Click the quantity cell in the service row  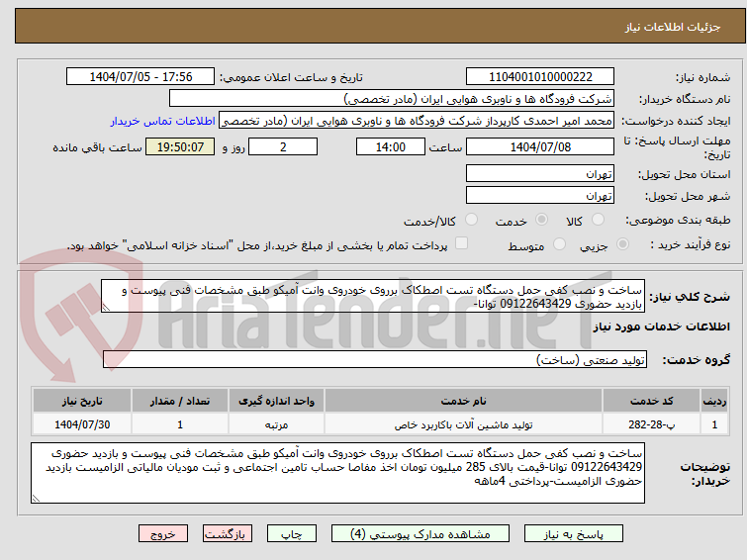(x=180, y=424)
